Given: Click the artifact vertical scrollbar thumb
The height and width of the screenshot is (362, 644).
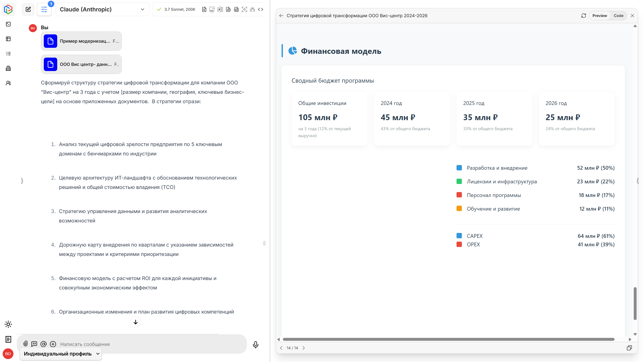Looking at the screenshot, I should [x=635, y=303].
